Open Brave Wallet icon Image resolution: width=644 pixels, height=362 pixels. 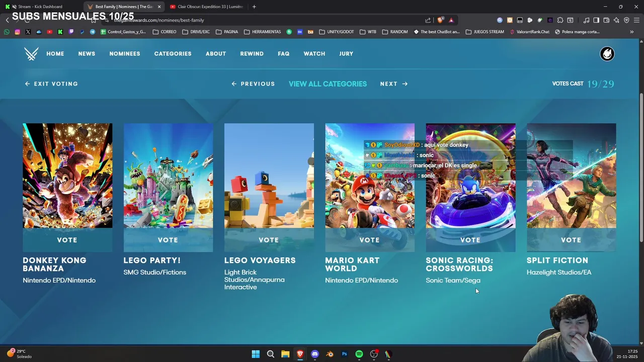pyautogui.click(x=606, y=20)
